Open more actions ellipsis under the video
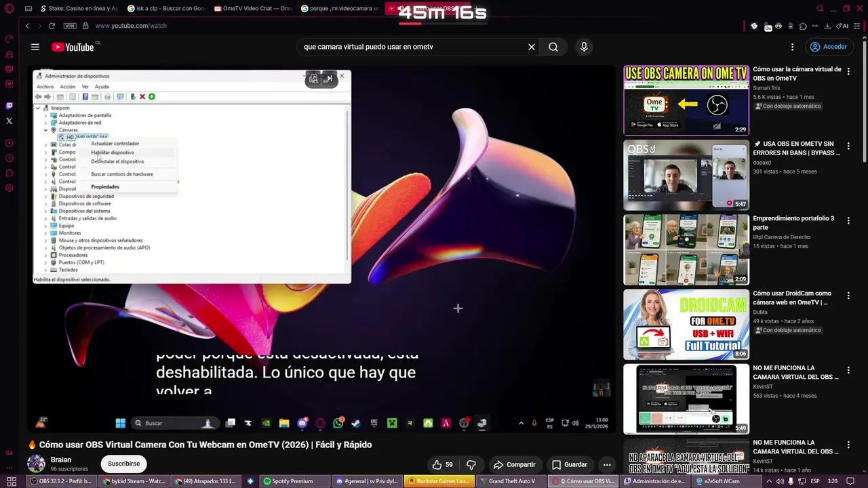Image resolution: width=868 pixels, height=488 pixels. (x=607, y=464)
